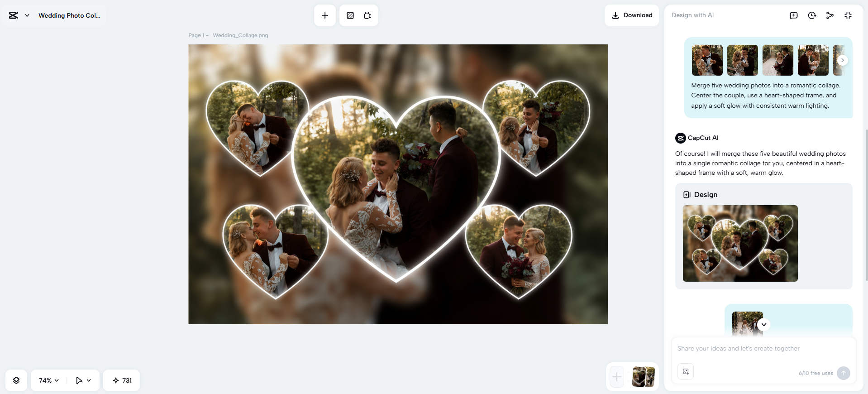Screen dimensions: 868x394
Task: Click the add element plus button in top toolbar
Action: (x=324, y=15)
